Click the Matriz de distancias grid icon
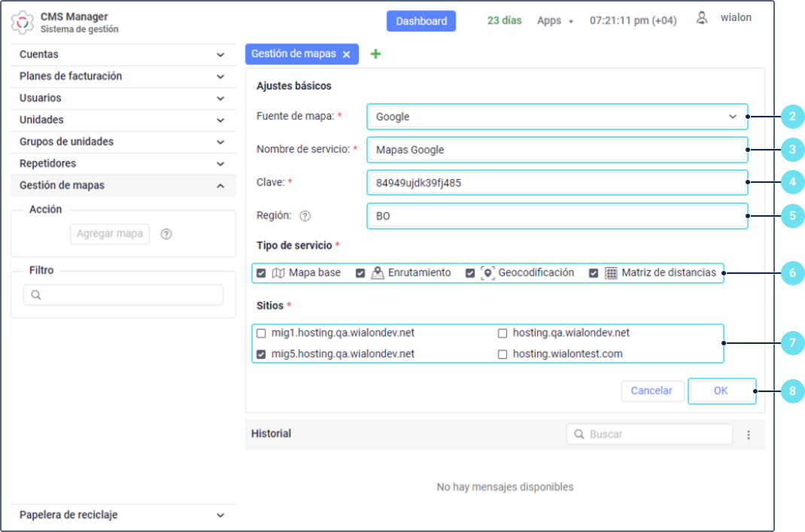The height and width of the screenshot is (532, 805). [611, 273]
